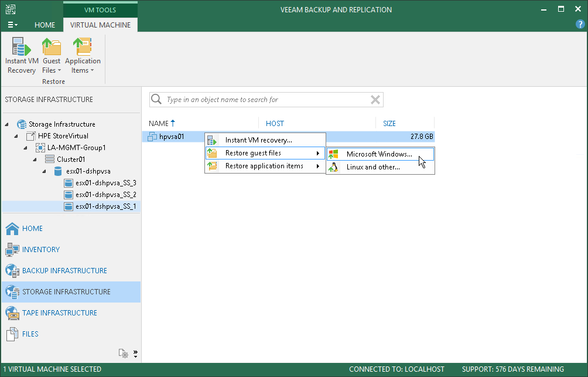Click the LA-MGMT-Group1 group icon
588x377 pixels.
(40, 148)
